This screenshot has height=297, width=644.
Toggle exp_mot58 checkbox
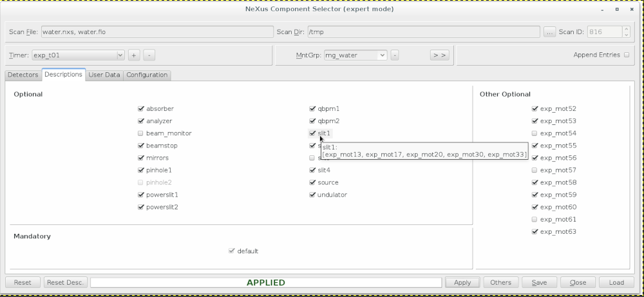click(535, 183)
